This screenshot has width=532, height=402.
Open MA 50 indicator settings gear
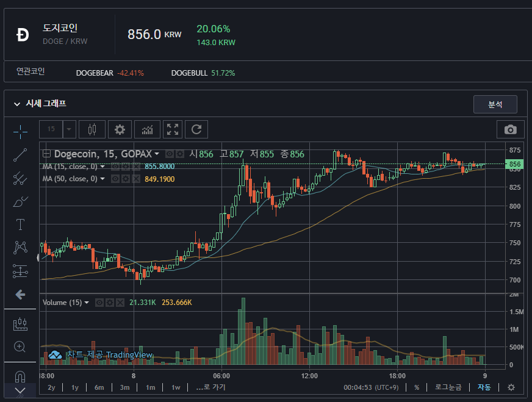tap(126, 179)
